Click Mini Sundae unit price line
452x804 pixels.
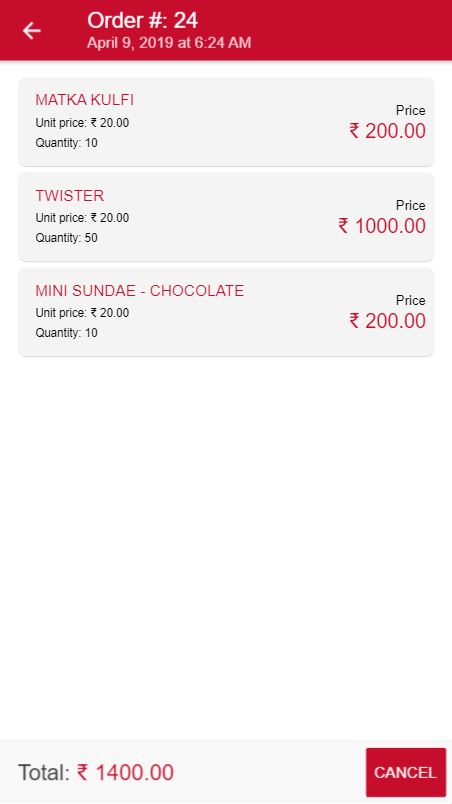[82, 313]
